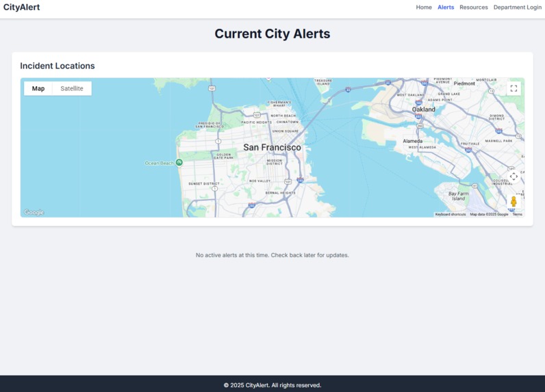
Task: Click the Bernal Heights label
Action: pos(280,193)
